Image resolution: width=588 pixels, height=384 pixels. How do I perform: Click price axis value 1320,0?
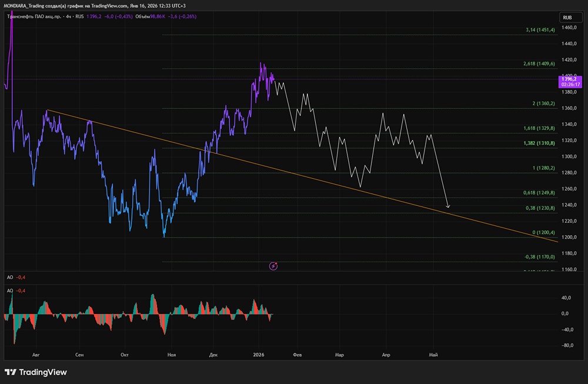[569, 140]
